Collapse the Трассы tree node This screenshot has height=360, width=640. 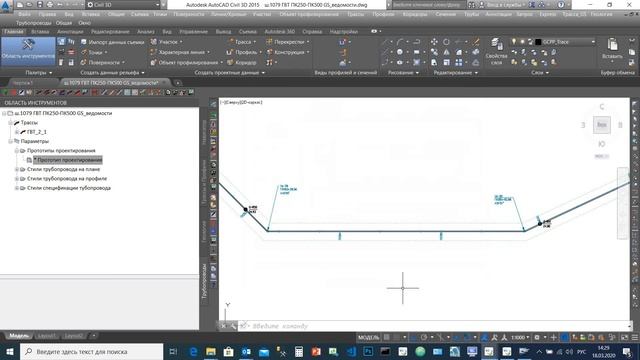[x=10, y=122]
